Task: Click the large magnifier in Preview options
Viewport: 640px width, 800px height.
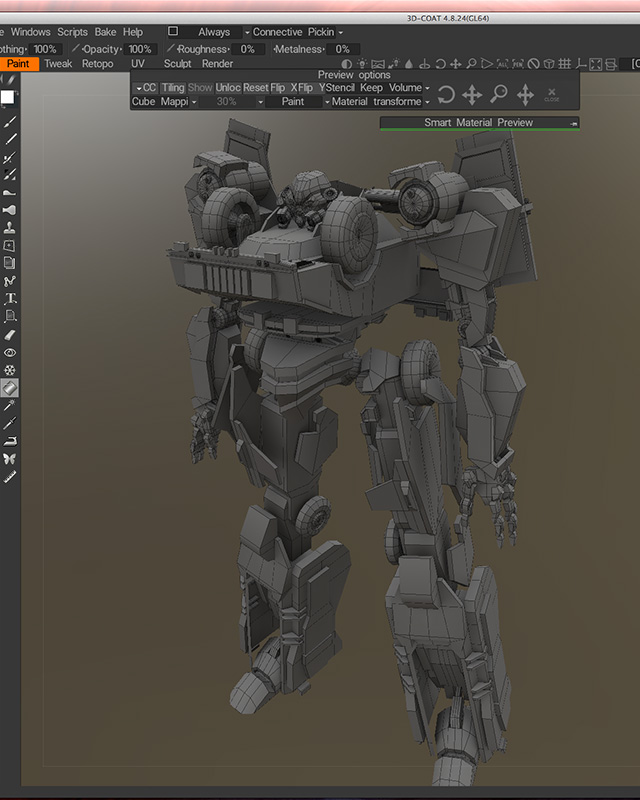Action: coord(499,94)
